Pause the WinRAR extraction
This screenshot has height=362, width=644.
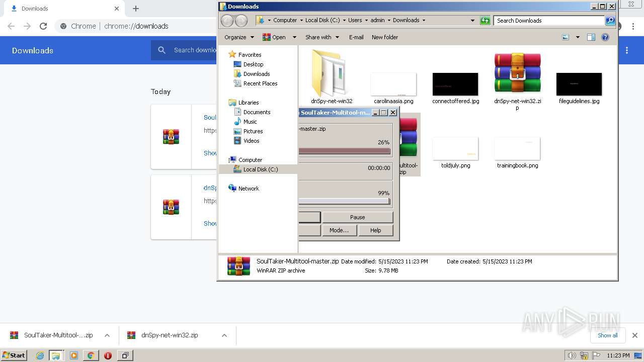(x=358, y=217)
